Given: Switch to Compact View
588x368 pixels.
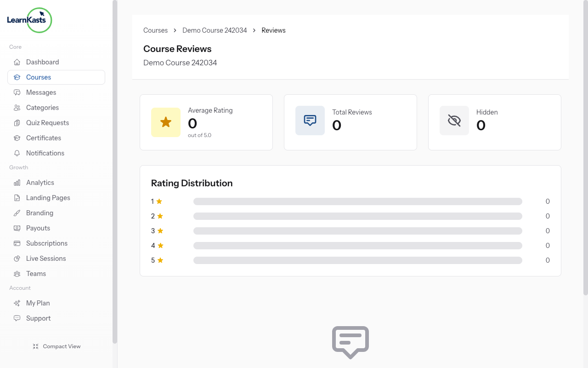Looking at the screenshot, I should point(57,346).
